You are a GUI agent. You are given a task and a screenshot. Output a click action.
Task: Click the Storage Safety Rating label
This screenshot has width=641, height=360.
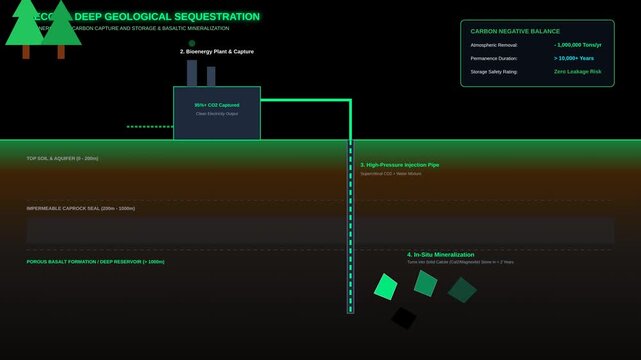tap(493, 72)
